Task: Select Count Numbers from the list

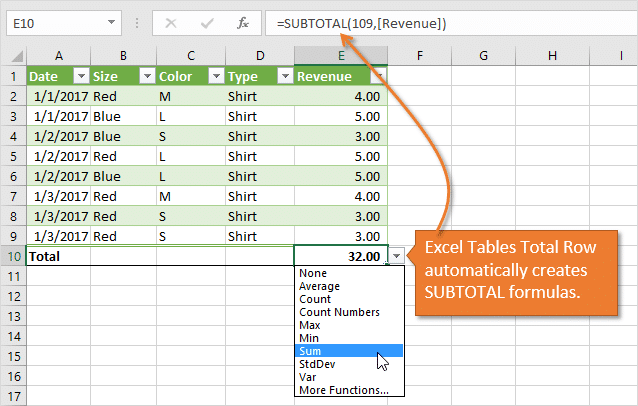Action: tap(338, 312)
